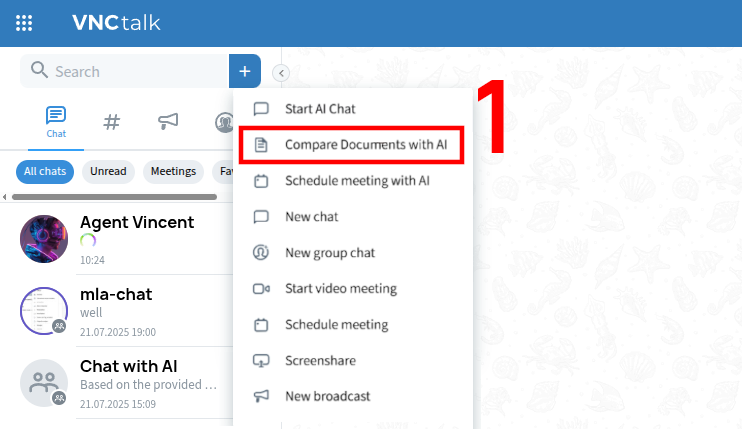Collapse the sidebar with chevron arrow
This screenshot has width=742, height=429.
tap(281, 72)
